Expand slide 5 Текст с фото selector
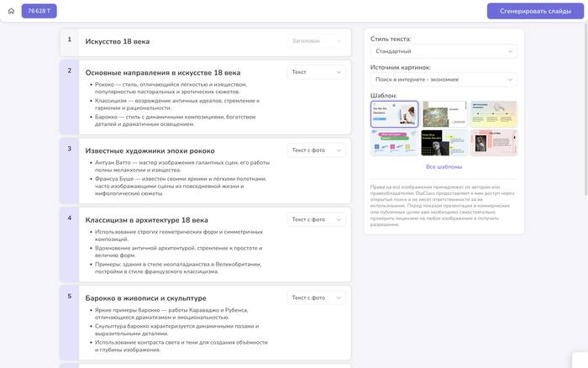The image size is (588, 368). 316,298
